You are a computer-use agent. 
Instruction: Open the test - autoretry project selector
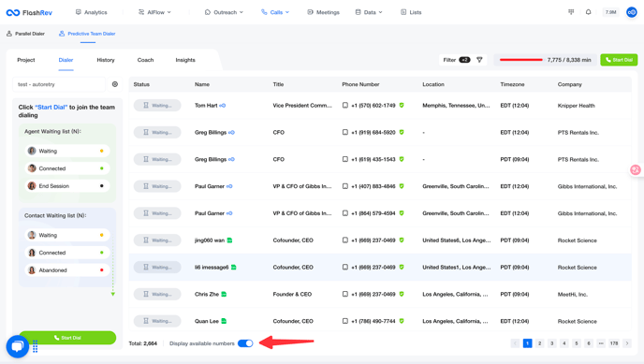(x=59, y=84)
